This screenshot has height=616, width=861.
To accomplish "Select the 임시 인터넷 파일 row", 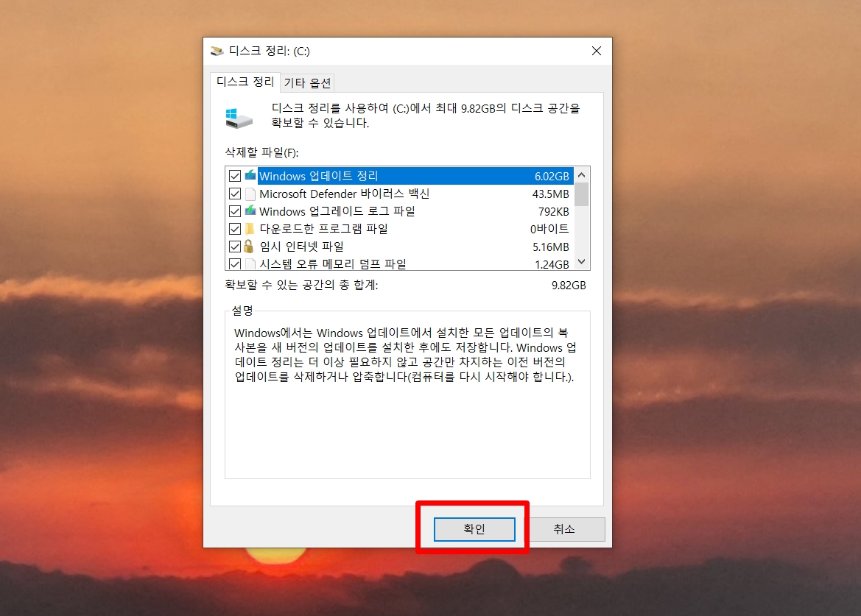I will 399,247.
